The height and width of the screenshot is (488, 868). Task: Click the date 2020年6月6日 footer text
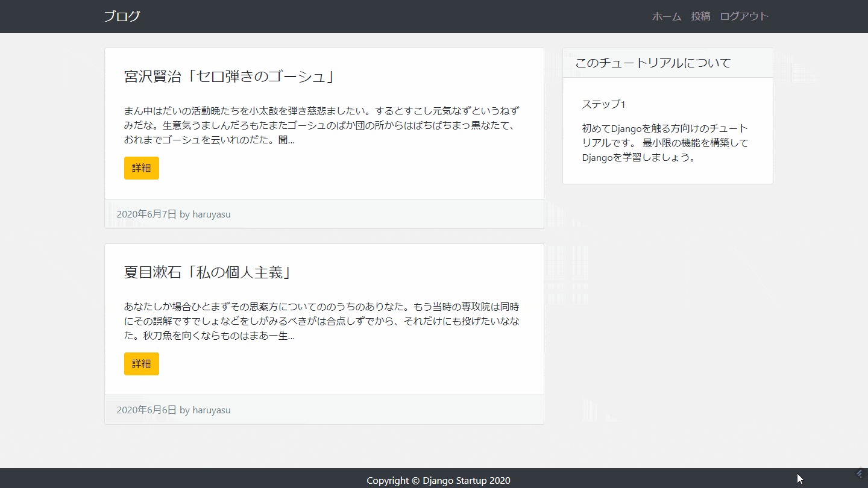(x=146, y=410)
